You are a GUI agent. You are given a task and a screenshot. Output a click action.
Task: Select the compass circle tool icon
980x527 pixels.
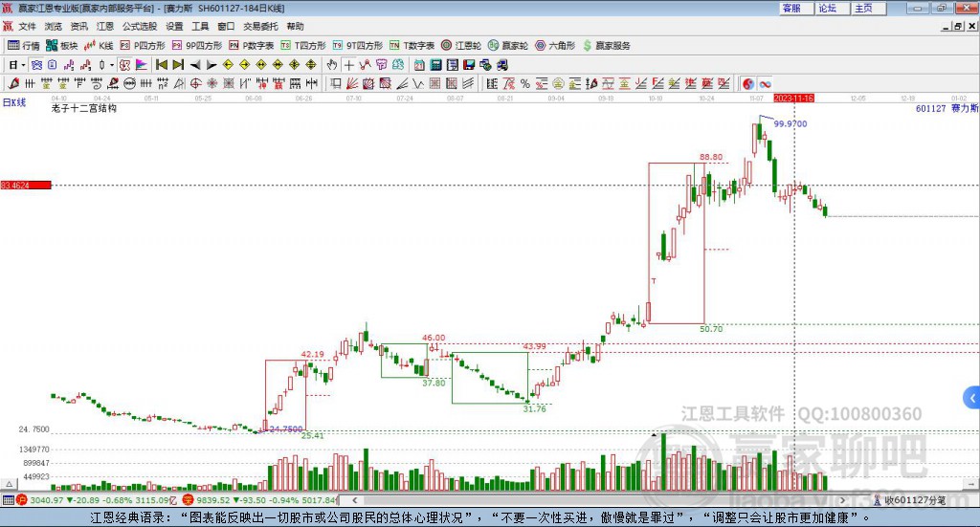tap(195, 83)
